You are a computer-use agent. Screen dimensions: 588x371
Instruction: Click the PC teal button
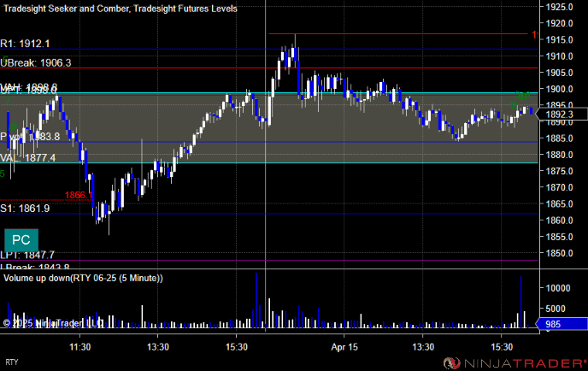tap(21, 240)
